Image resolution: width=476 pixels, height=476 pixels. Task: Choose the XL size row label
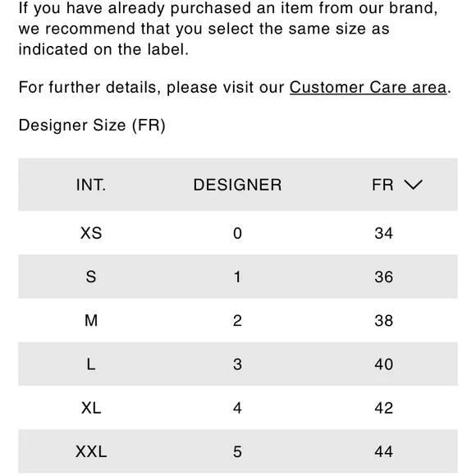(91, 408)
